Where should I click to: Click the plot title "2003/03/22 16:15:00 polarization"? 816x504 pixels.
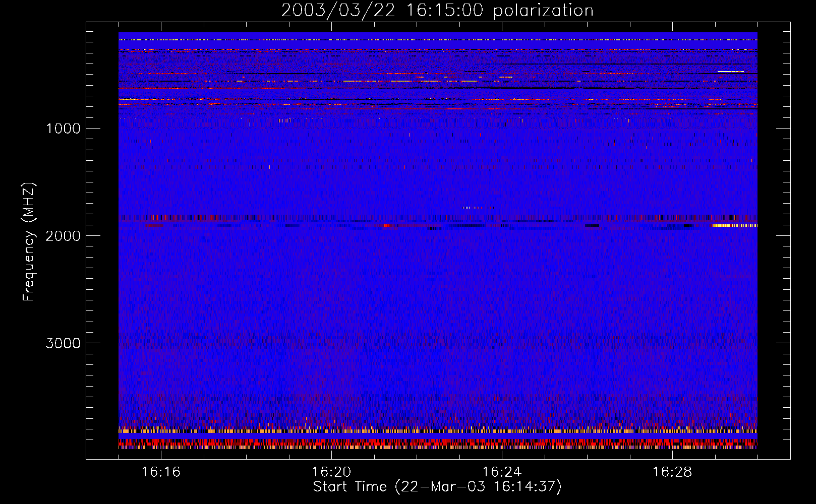click(x=437, y=11)
